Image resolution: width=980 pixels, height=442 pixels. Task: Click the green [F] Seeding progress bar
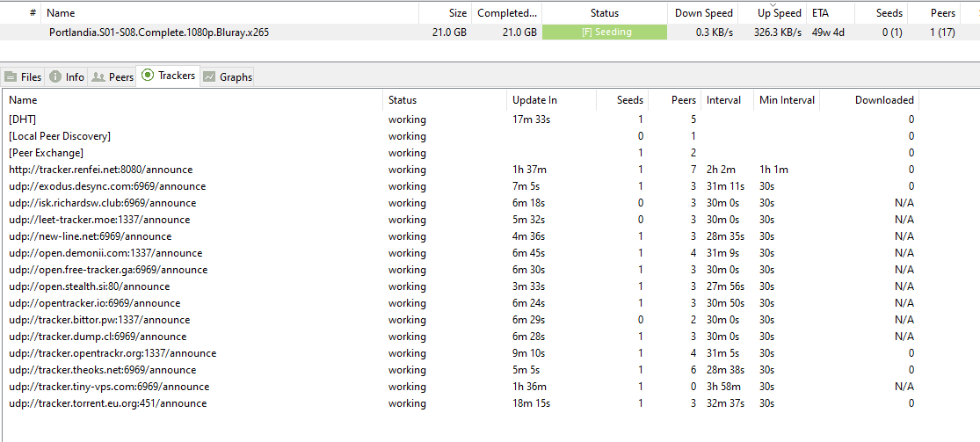click(x=605, y=33)
